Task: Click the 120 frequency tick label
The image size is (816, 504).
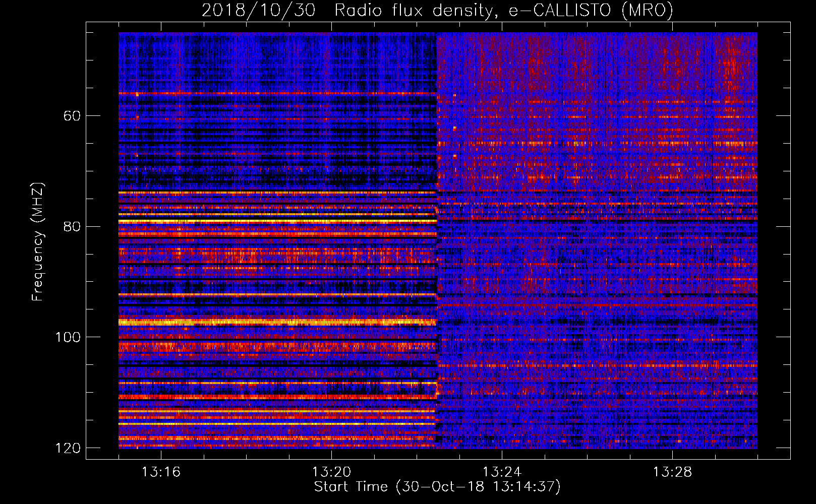Action: tap(68, 448)
